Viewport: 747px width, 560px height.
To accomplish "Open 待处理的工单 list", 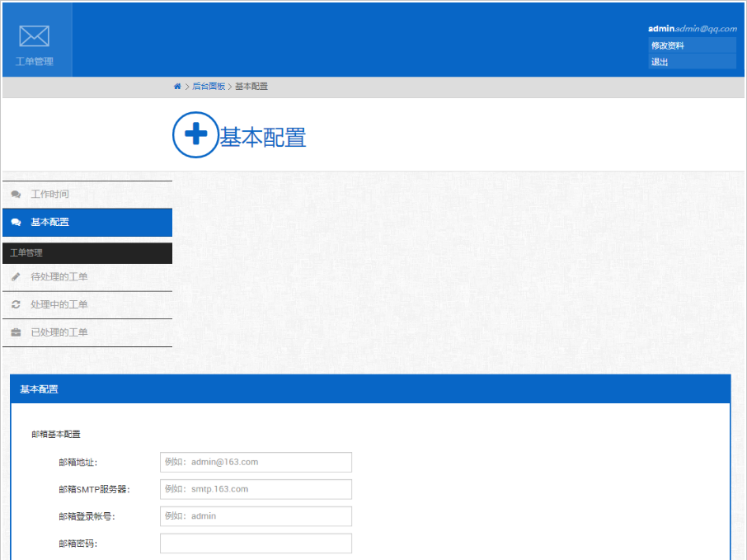I will (87, 277).
